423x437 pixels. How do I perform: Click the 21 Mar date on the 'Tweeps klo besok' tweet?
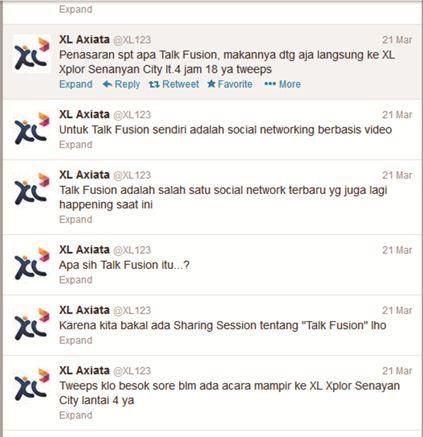(x=397, y=371)
